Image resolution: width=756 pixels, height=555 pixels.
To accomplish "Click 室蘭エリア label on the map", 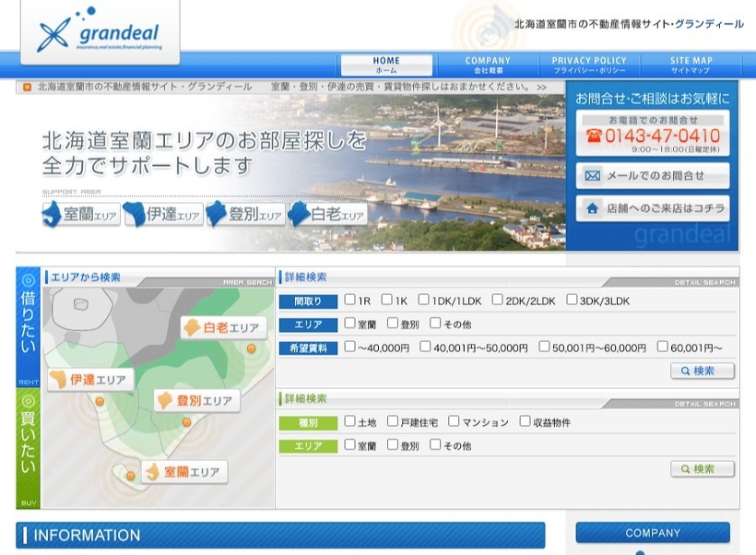I will pos(183,472).
